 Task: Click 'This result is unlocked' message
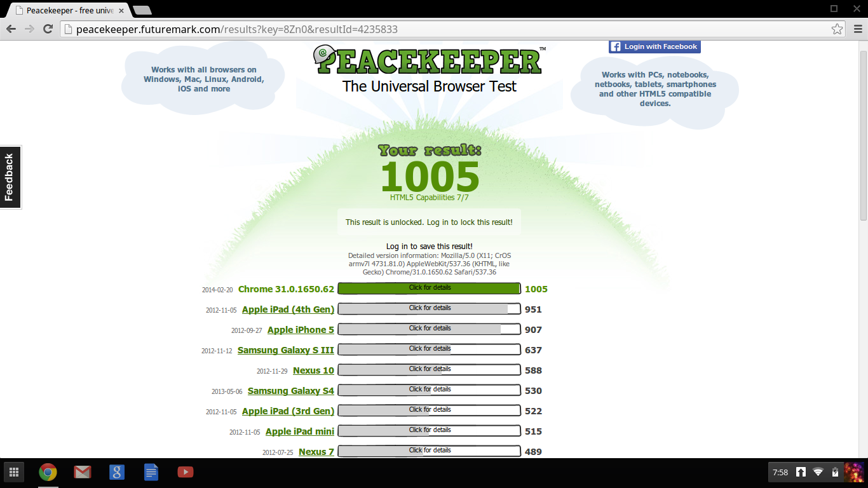[x=429, y=222]
